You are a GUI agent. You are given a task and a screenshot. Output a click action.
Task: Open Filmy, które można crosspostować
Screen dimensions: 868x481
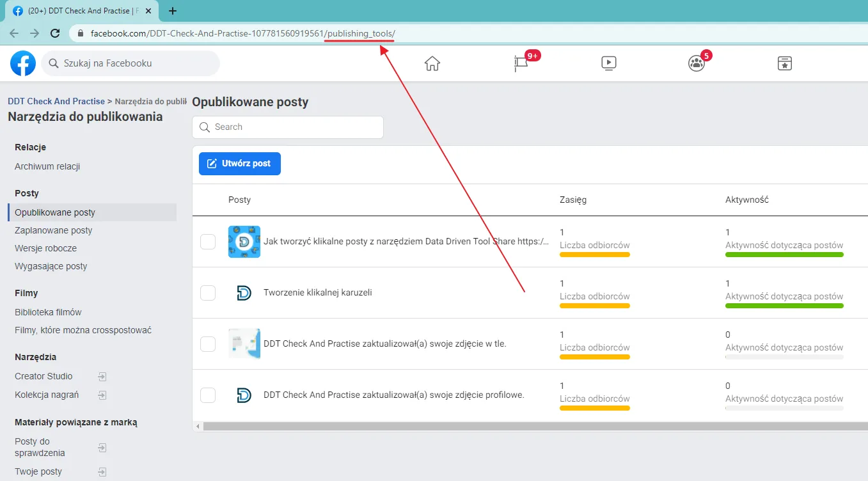[83, 330]
